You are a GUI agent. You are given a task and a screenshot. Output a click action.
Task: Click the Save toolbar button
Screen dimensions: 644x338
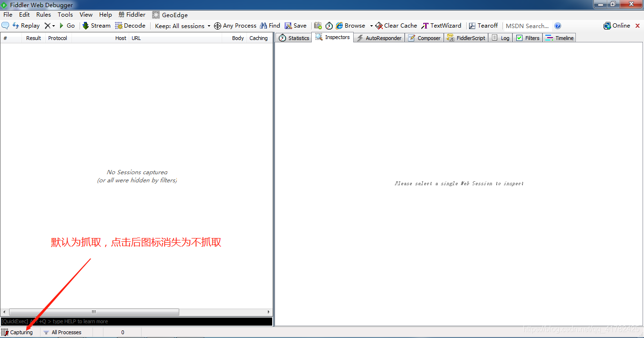(296, 26)
